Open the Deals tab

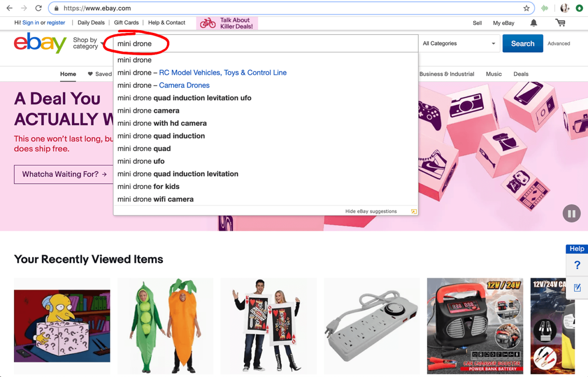(521, 74)
